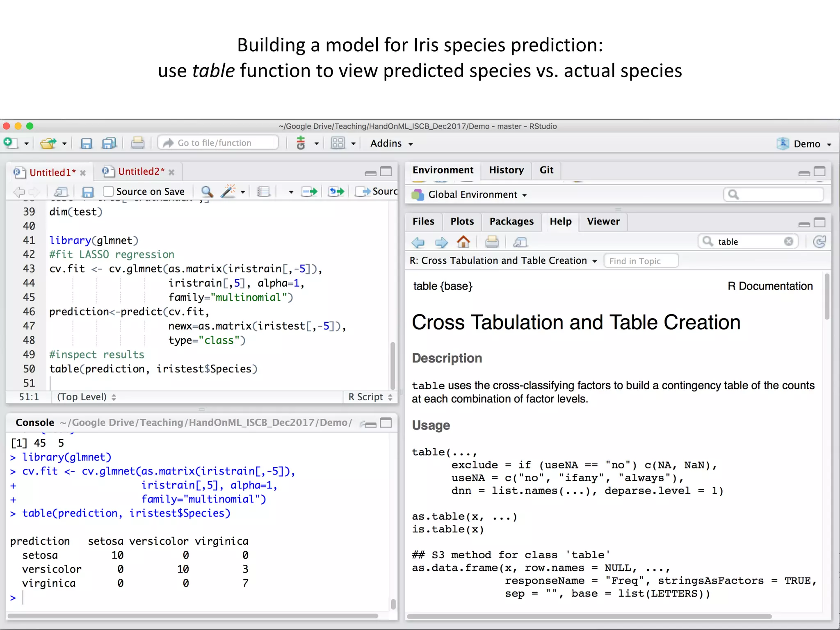This screenshot has height=630, width=840.
Task: Click the console working directory path
Action: coord(206,422)
